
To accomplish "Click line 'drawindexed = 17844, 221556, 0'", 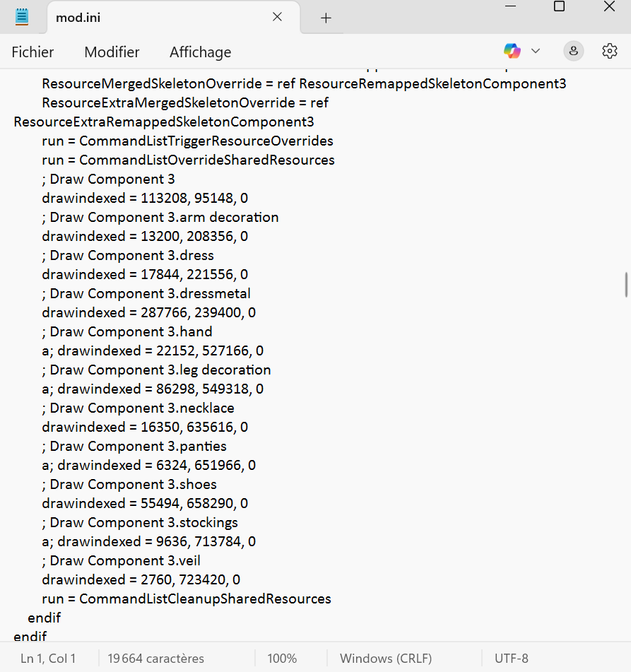I will point(145,274).
